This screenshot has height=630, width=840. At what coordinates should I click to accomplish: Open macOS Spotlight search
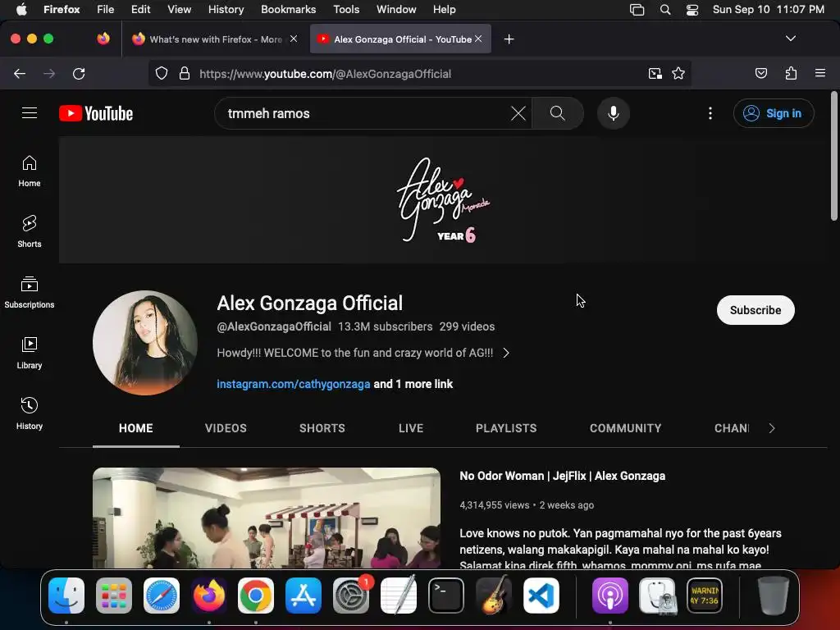[x=664, y=10]
